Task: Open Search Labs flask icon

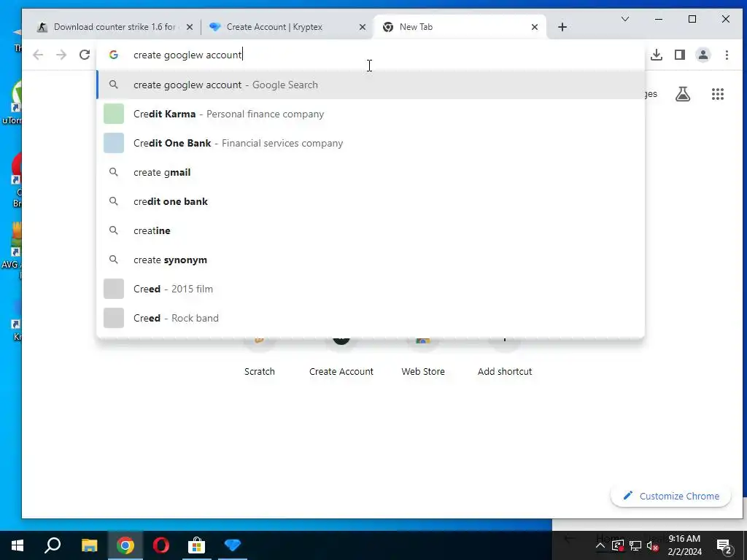Action: coord(683,94)
